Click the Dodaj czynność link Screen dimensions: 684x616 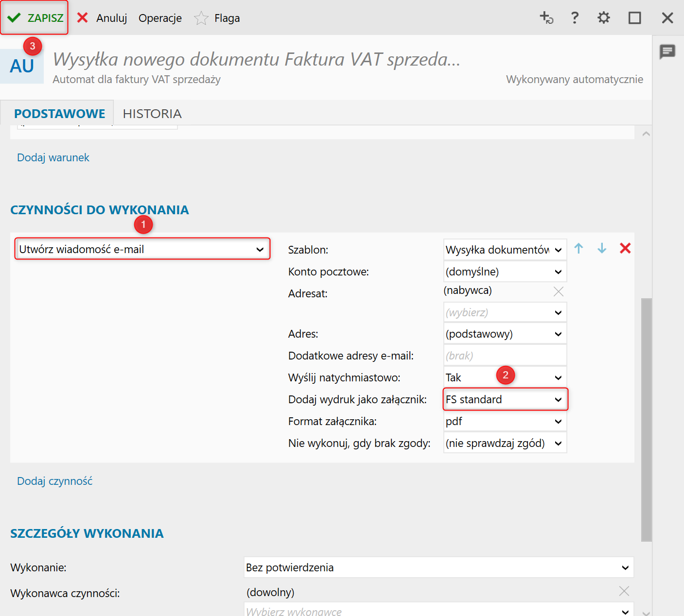[x=54, y=481]
